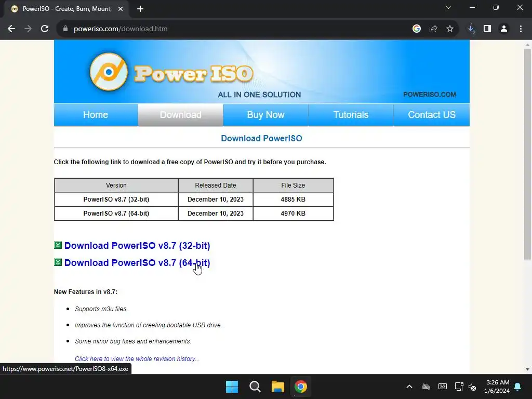Open the notifications bell icon
The height and width of the screenshot is (399, 532).
point(518,387)
